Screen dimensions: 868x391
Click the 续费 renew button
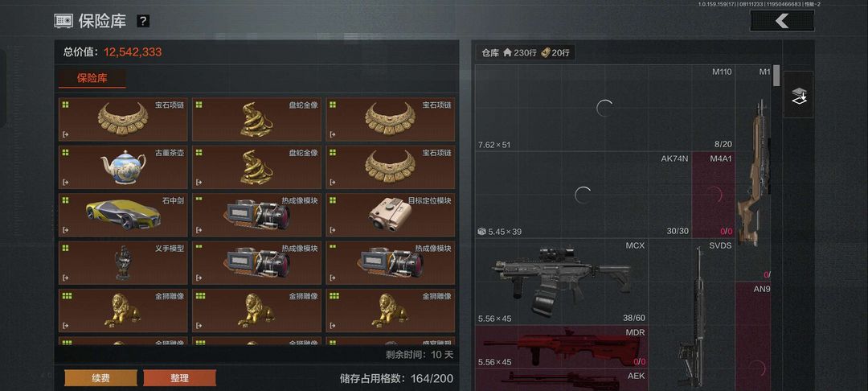click(x=100, y=378)
